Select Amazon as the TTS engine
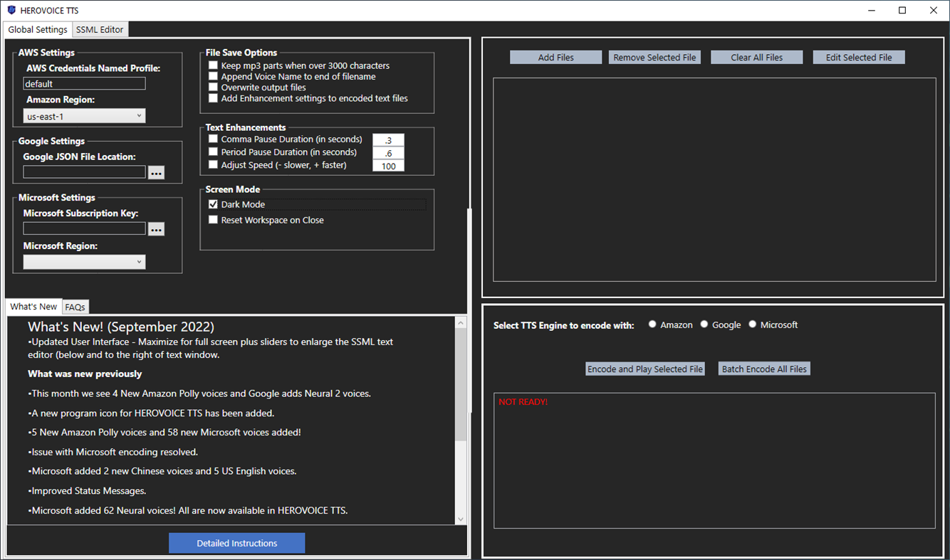Viewport: 950px width, 560px height. coord(652,324)
